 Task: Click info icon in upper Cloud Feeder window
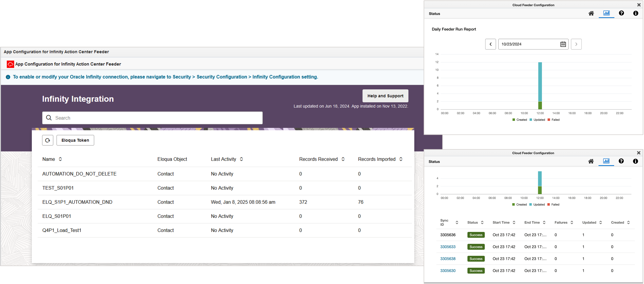(635, 14)
